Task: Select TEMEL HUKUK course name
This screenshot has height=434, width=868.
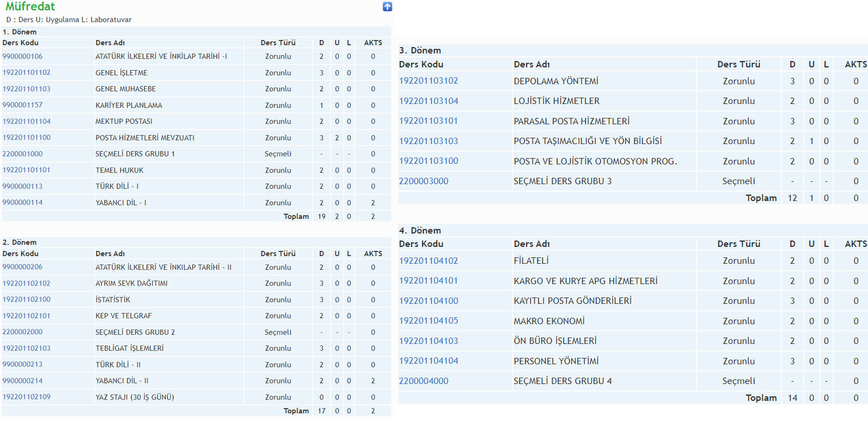Action: click(x=120, y=170)
